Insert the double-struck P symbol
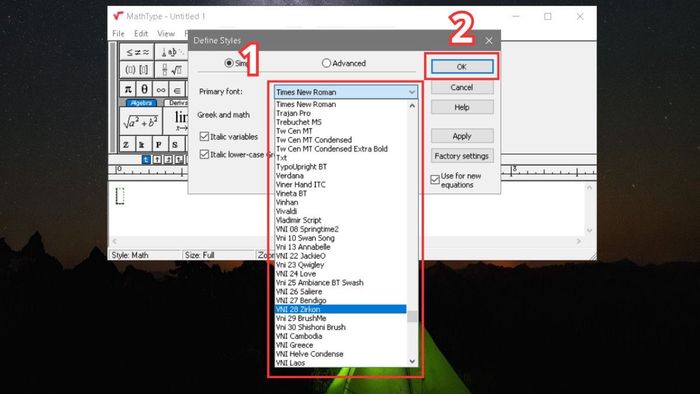This screenshot has height=394, width=700. 158,144
